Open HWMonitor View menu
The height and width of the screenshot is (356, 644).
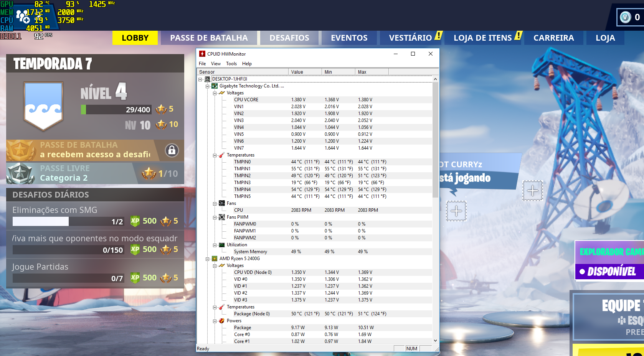click(x=216, y=64)
